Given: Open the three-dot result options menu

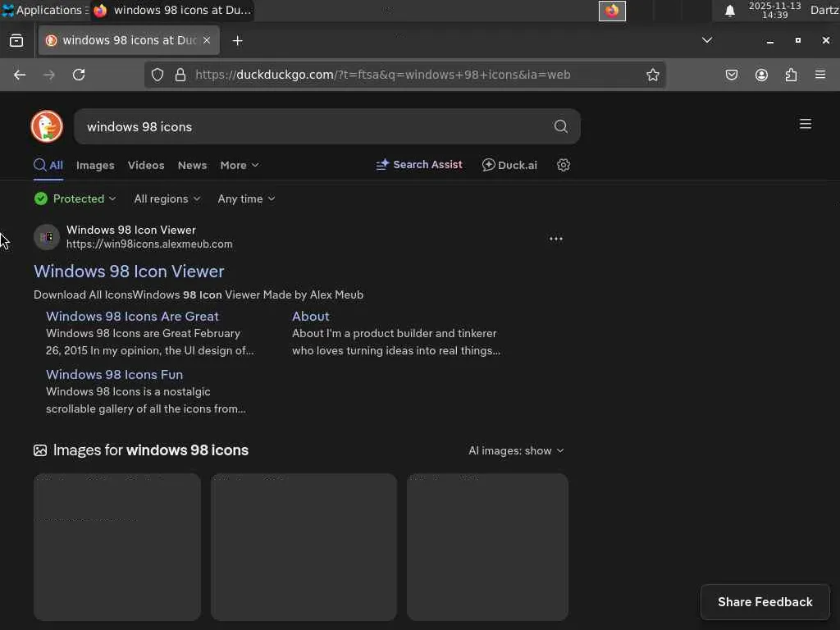Looking at the screenshot, I should 555,239.
